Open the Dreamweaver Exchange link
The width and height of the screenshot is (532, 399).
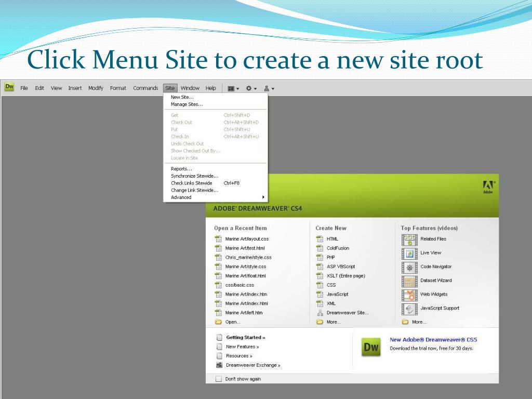tap(253, 365)
